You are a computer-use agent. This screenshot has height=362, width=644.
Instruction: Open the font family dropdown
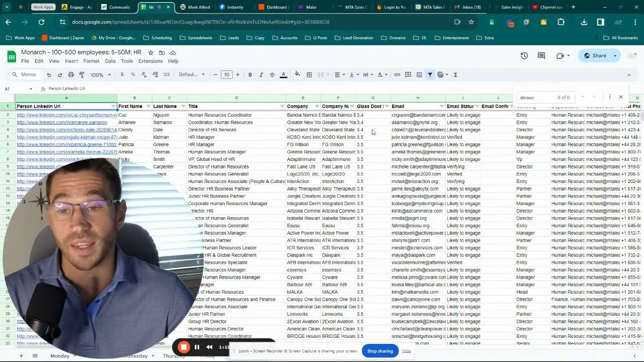[x=192, y=74]
